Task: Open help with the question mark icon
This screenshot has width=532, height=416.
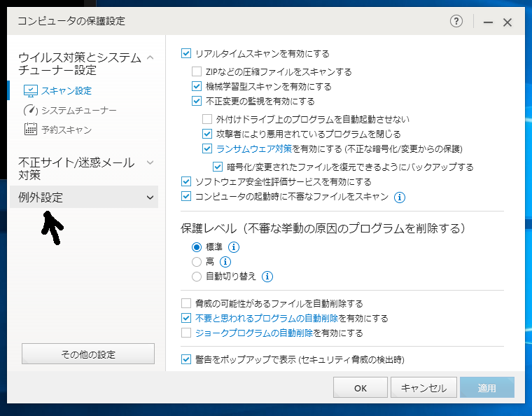Action: click(x=456, y=22)
